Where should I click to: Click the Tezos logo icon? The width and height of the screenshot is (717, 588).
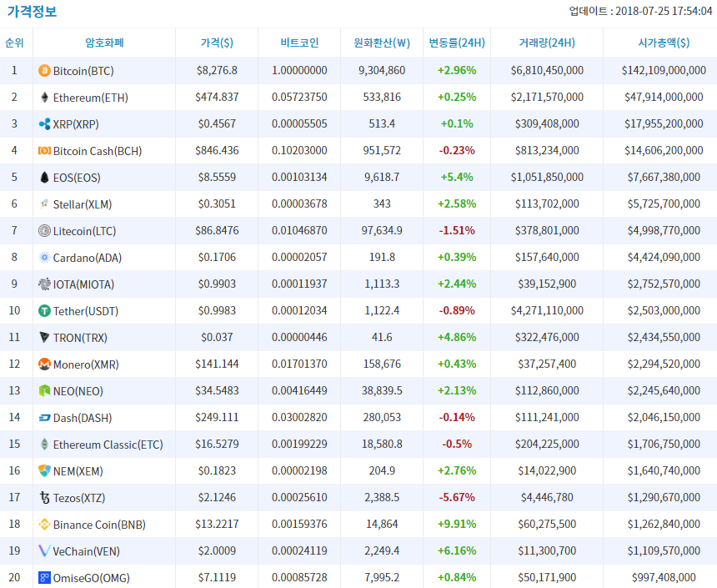coord(44,497)
